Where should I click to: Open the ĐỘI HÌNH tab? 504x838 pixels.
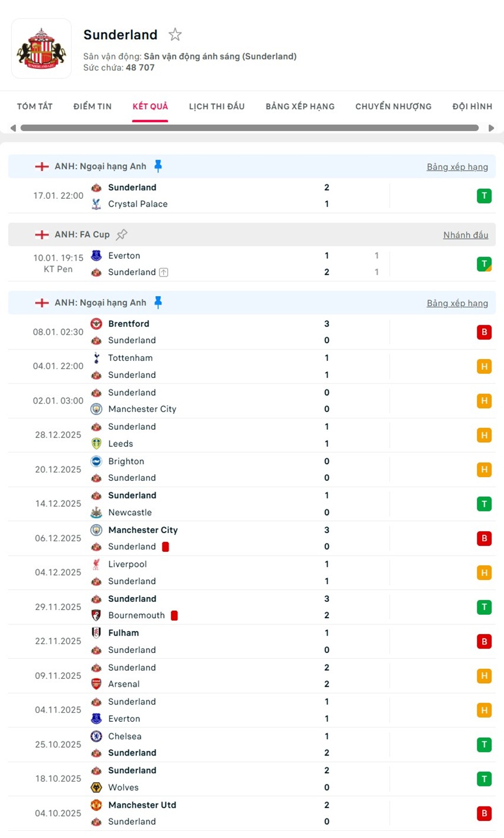click(x=472, y=106)
